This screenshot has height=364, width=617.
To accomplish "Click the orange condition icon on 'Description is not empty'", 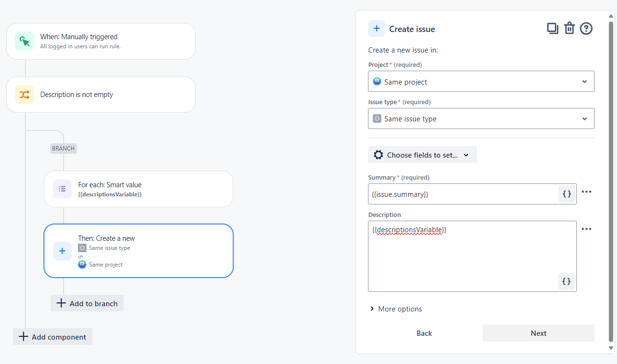I will click(24, 95).
